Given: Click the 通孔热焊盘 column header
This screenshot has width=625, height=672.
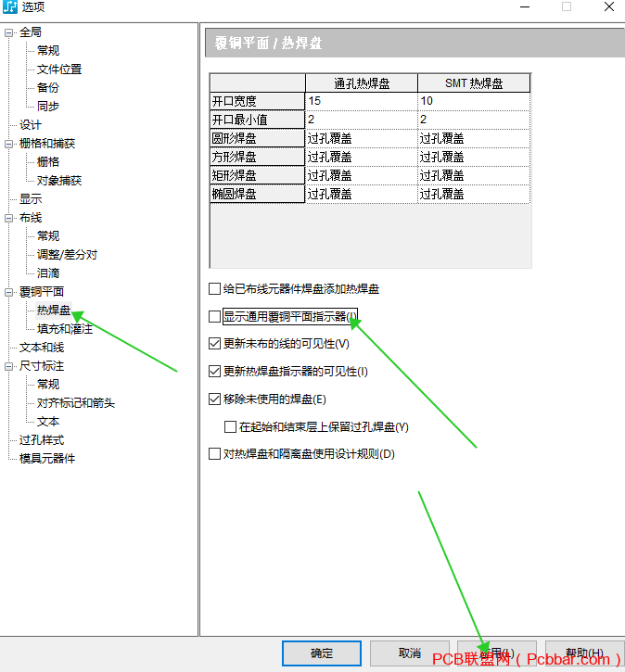Looking at the screenshot, I should pyautogui.click(x=362, y=83).
